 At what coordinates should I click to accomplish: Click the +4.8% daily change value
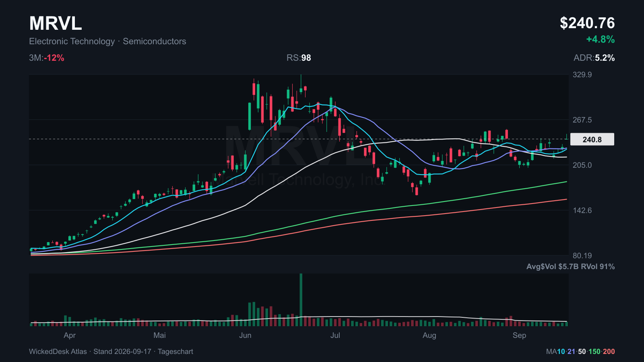[601, 39]
